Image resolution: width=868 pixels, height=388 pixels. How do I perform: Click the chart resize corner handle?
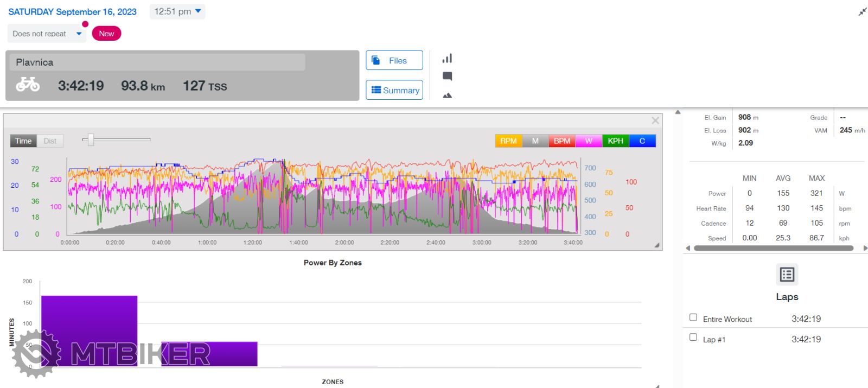657,245
